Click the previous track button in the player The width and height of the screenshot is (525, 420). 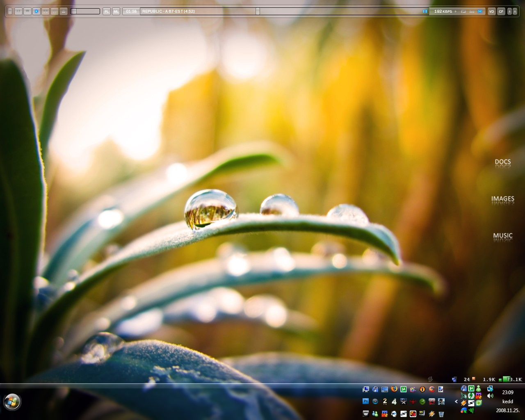pos(18,11)
